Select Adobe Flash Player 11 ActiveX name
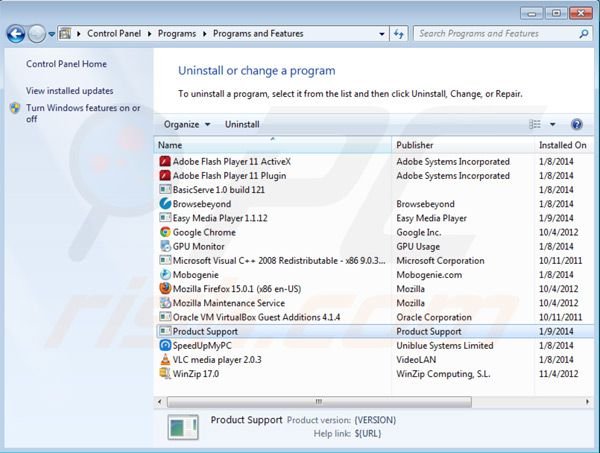This screenshot has width=600, height=453. [232, 162]
